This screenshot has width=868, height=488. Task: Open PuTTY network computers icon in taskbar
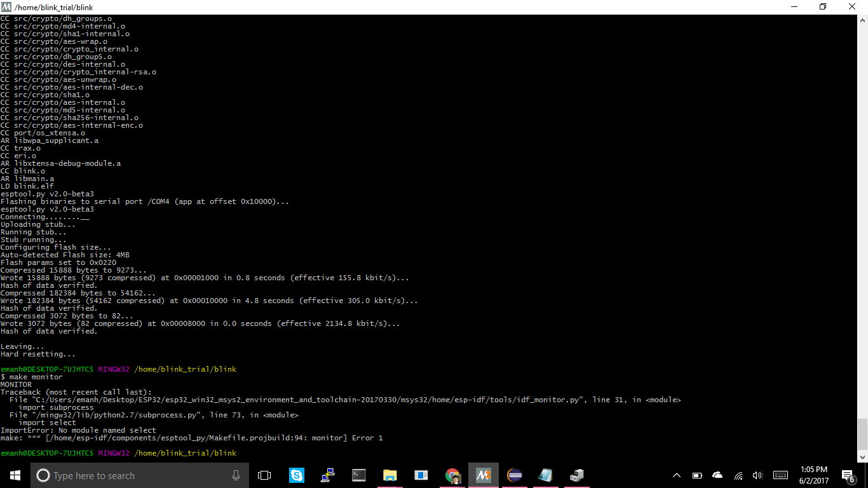pos(328,475)
